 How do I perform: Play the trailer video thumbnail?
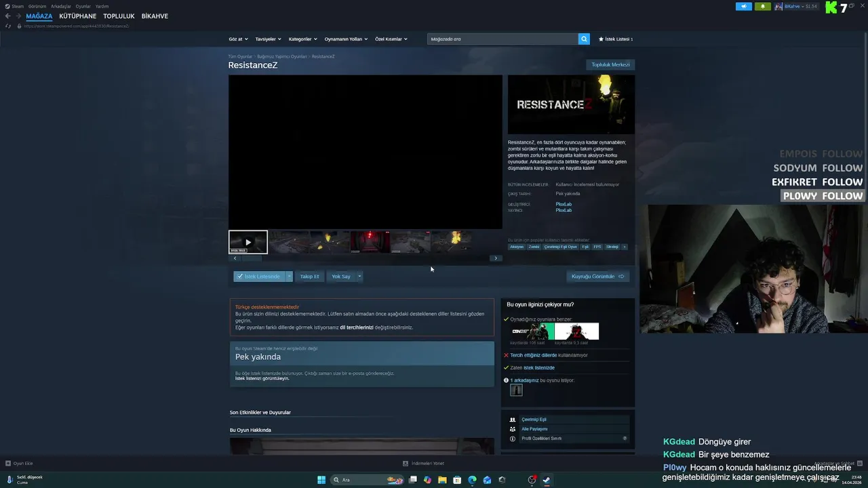(x=248, y=242)
